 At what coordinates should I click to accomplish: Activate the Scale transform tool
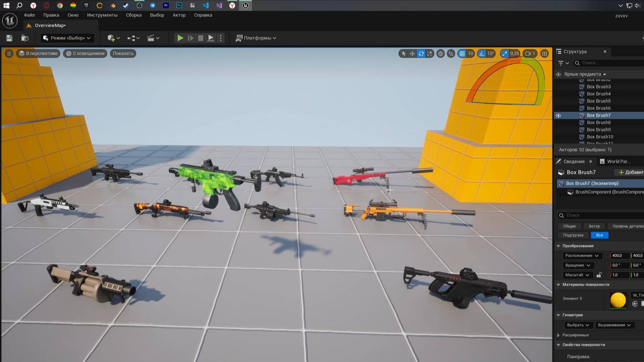(x=430, y=54)
